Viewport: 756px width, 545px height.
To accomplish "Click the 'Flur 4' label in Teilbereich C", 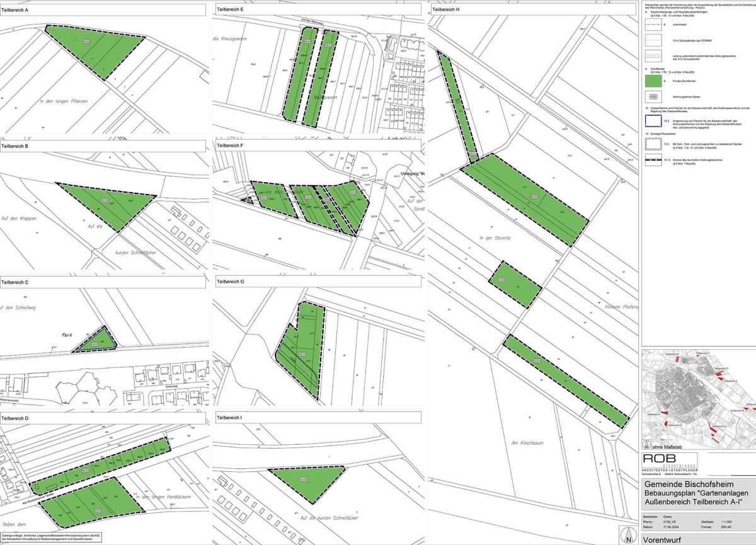I will click(x=60, y=336).
